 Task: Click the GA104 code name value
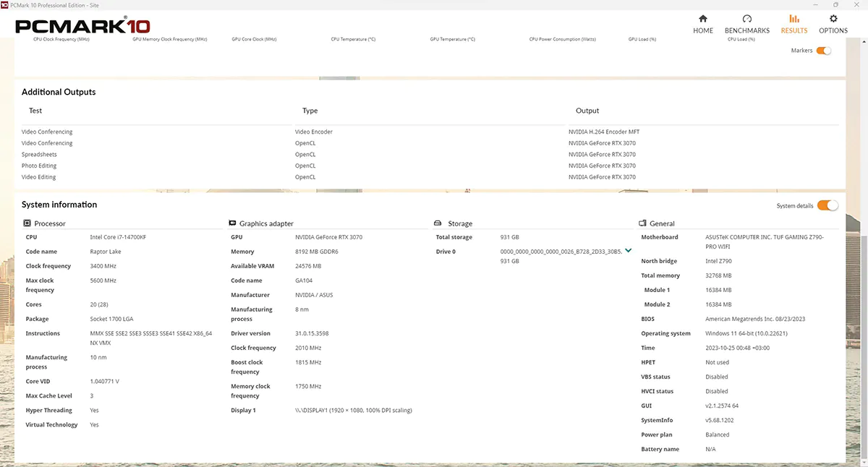[304, 280]
